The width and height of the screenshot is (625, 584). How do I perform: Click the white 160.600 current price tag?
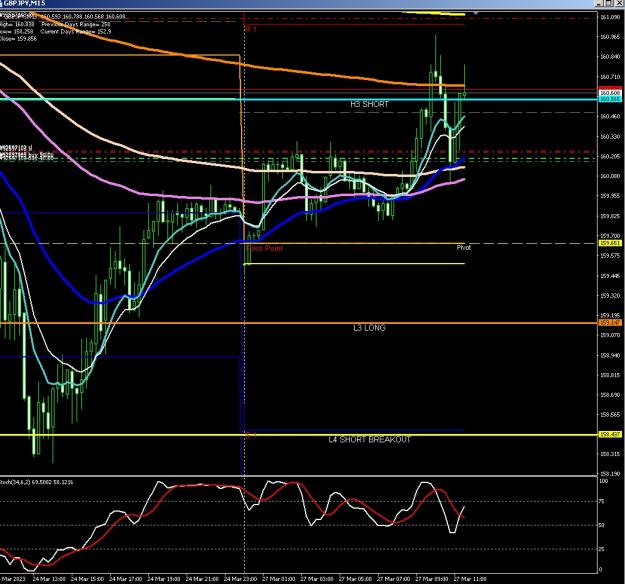tap(610, 93)
